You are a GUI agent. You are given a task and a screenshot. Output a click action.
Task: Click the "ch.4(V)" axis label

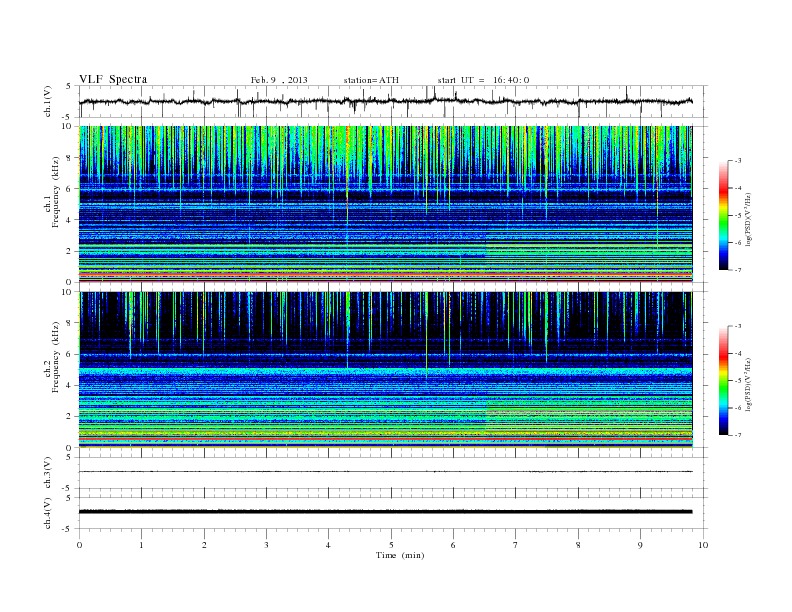(x=48, y=513)
